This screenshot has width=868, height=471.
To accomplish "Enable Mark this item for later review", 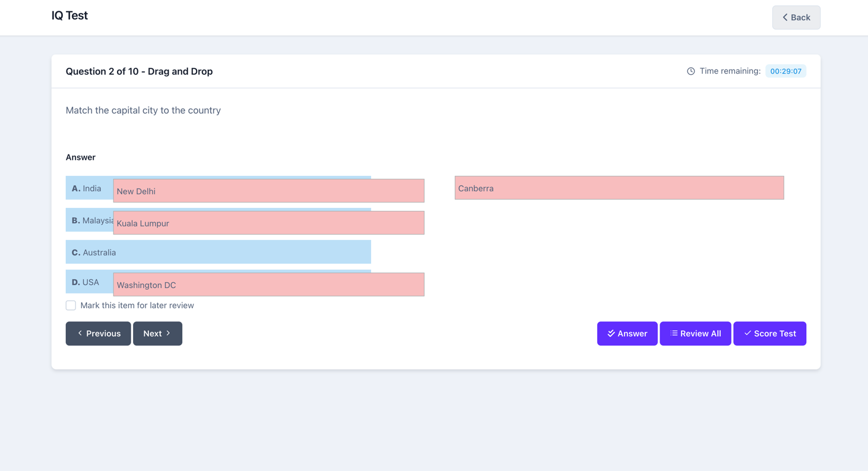I will [x=71, y=305].
